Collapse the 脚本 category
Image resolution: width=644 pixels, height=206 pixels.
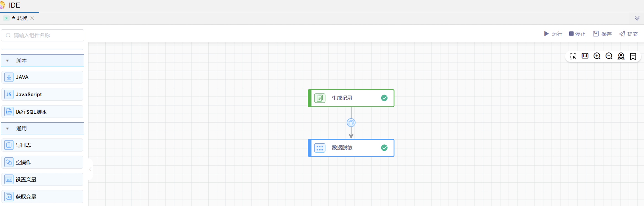pos(8,61)
